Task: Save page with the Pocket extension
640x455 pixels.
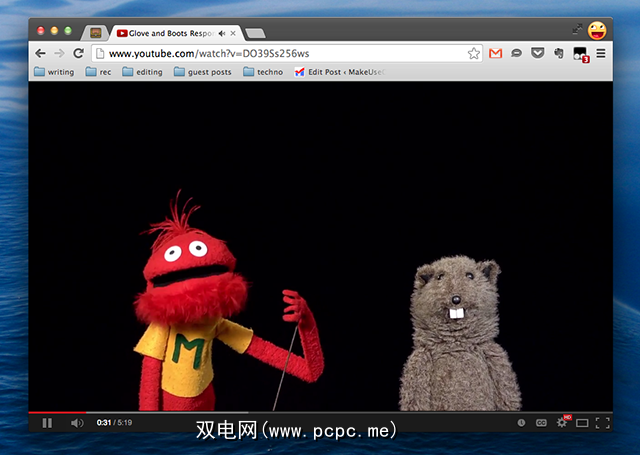Action: click(538, 53)
